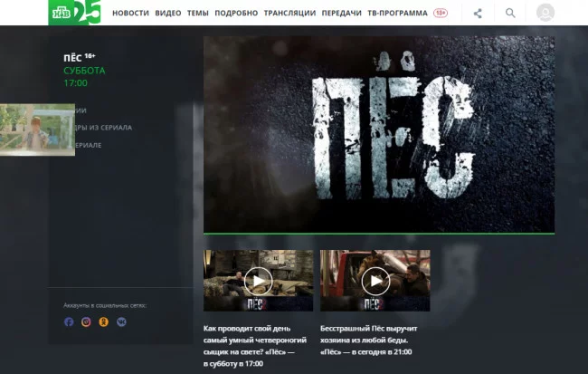Click the Пёс 16+ show title
Viewport: 588px width, 374px height.
pyautogui.click(x=80, y=57)
